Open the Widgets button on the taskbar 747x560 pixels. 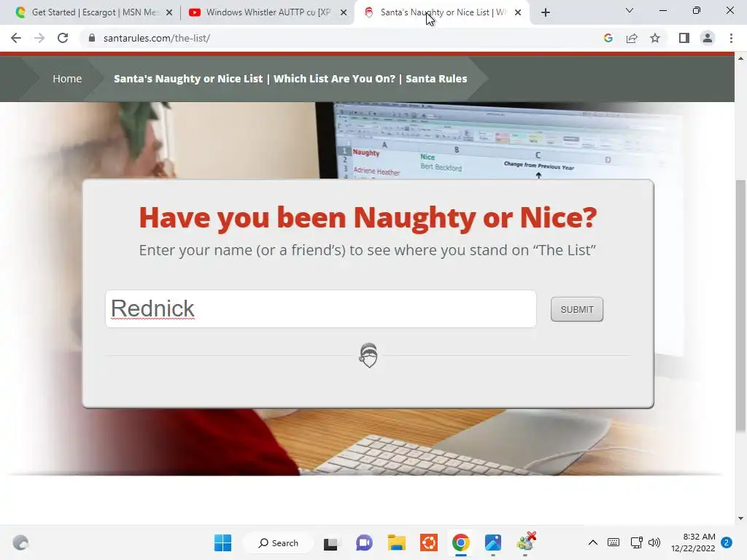tap(20, 542)
